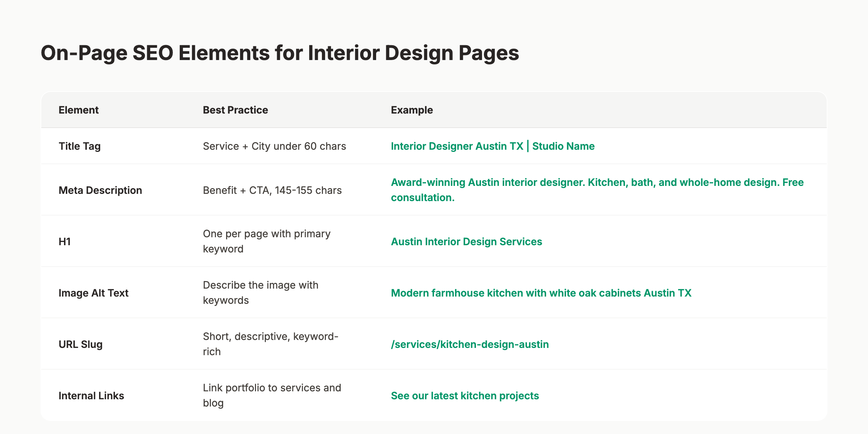
Task: Click the Austin Interior Design Services H1 example
Action: (466, 241)
